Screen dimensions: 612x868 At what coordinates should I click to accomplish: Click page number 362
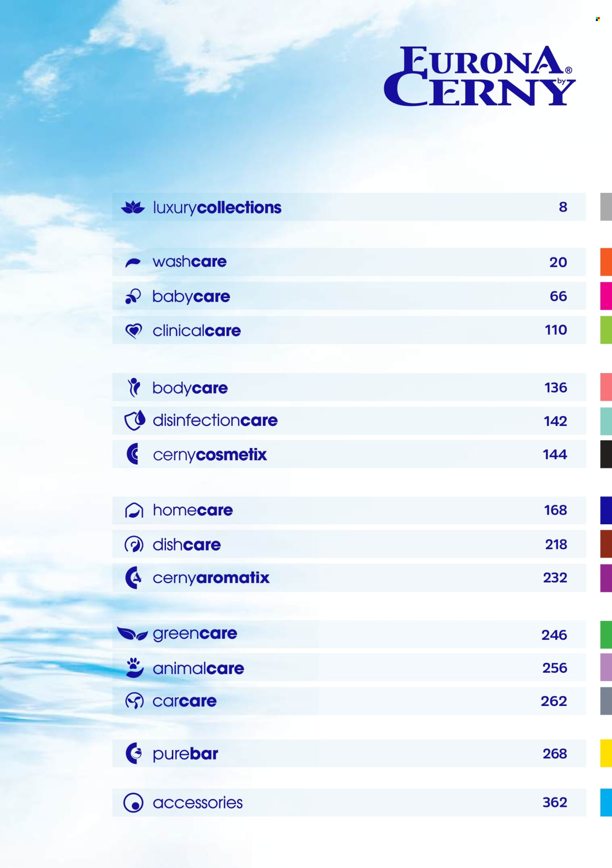(x=555, y=802)
